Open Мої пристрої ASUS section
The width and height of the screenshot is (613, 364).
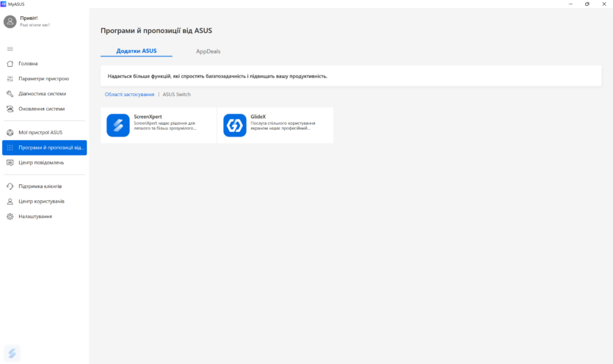point(45,133)
